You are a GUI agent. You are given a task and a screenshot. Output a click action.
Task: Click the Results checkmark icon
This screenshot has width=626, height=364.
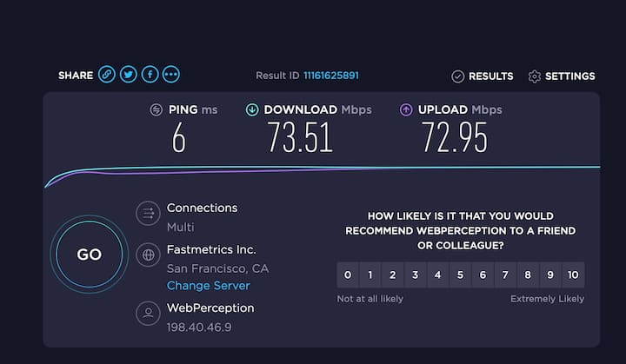pos(458,76)
